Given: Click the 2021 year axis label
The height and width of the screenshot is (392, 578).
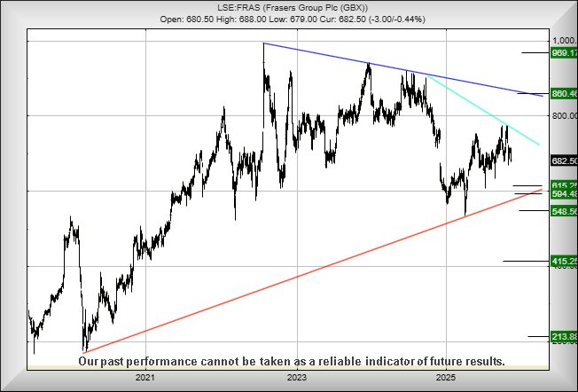Looking at the screenshot, I should tap(145, 378).
